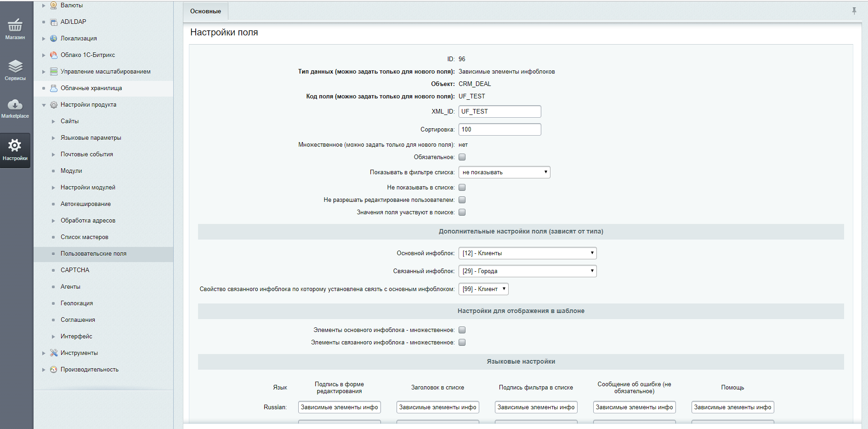The image size is (868, 429).
Task: Click the CRM_DEAL object value
Action: click(475, 84)
